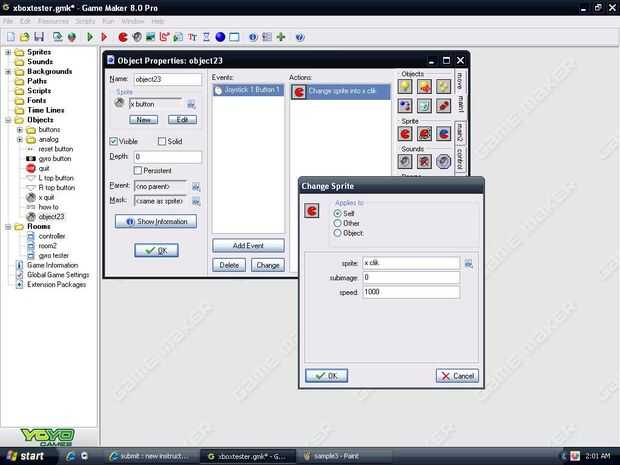Run in debug mode red arrow

pyautogui.click(x=104, y=37)
